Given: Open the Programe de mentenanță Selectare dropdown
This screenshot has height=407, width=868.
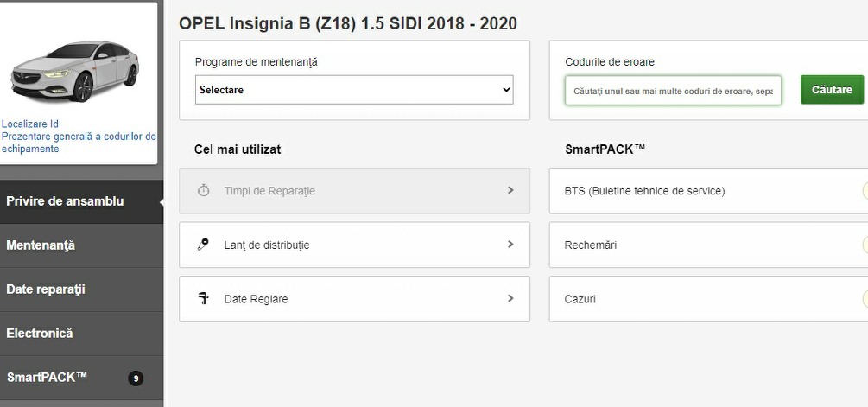Looking at the screenshot, I should [354, 90].
